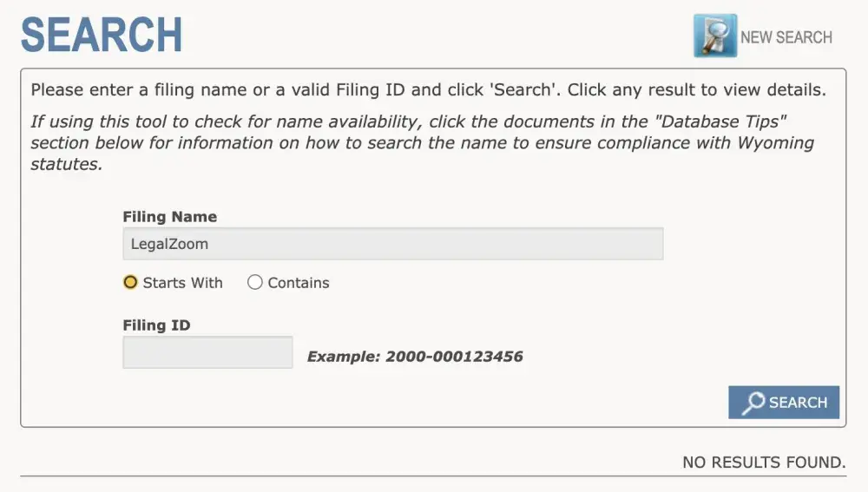
Task: Focus the Filing Name input field
Action: tap(392, 244)
